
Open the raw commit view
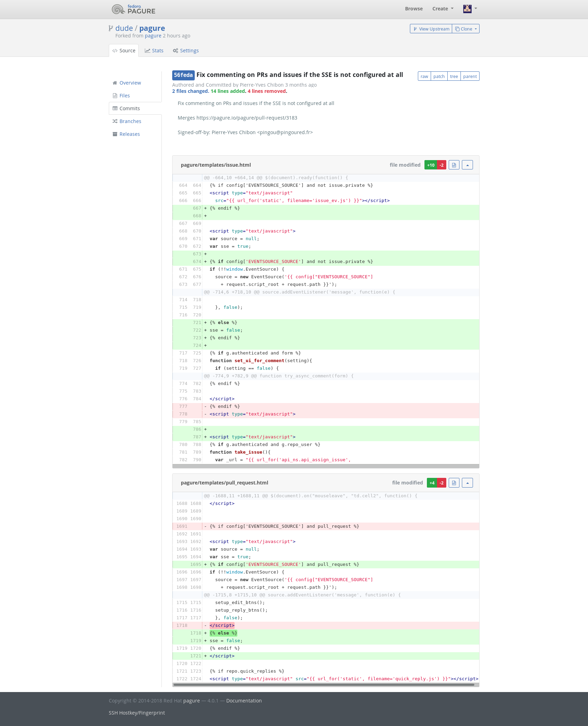[x=424, y=76]
